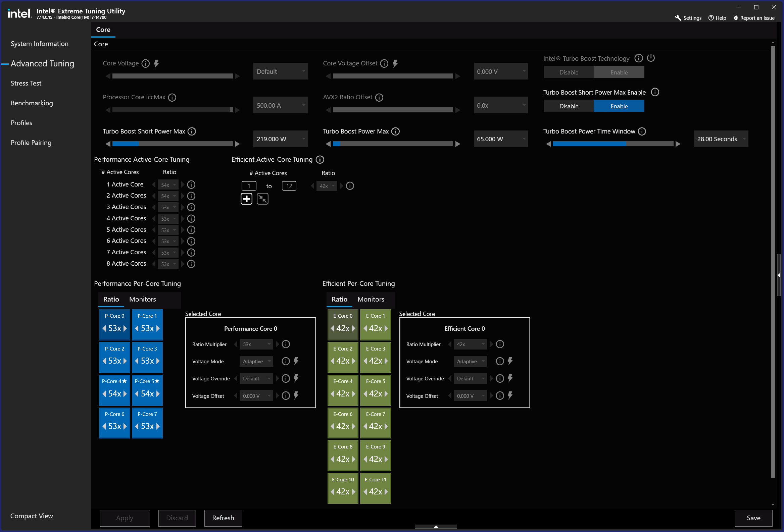Add a new efficient active-core range with plus icon
The image size is (784, 532).
click(x=246, y=199)
